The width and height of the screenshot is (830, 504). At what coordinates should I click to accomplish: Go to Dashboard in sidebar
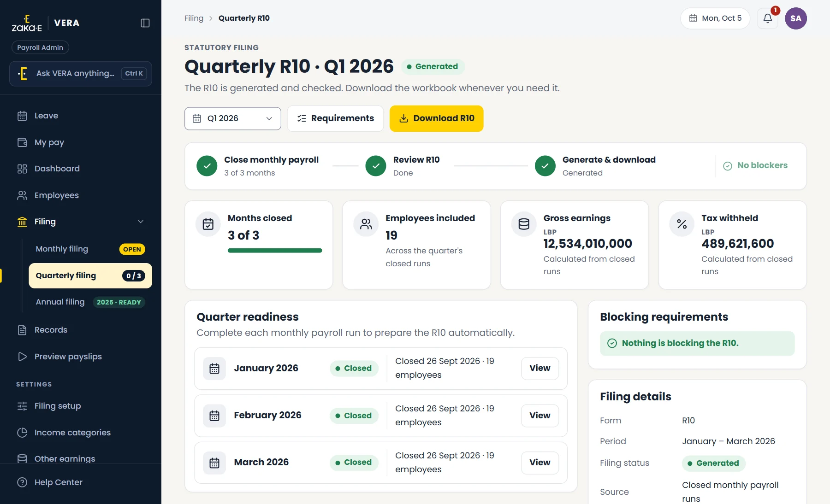pos(81,169)
